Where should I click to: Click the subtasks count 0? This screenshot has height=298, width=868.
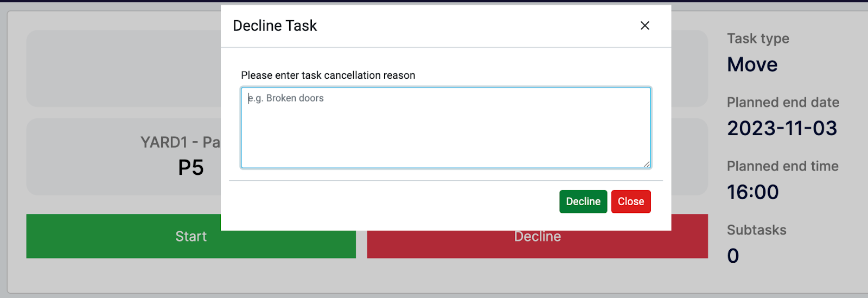pyautogui.click(x=733, y=256)
